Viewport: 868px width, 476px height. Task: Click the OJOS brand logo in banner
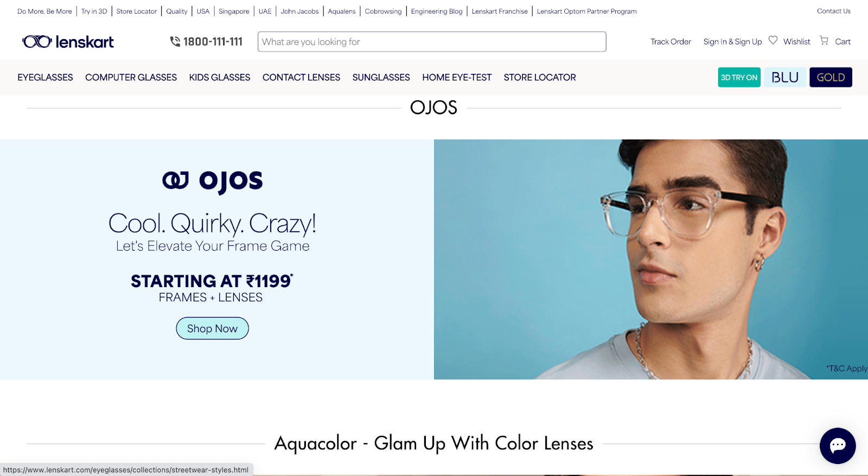[x=213, y=181]
